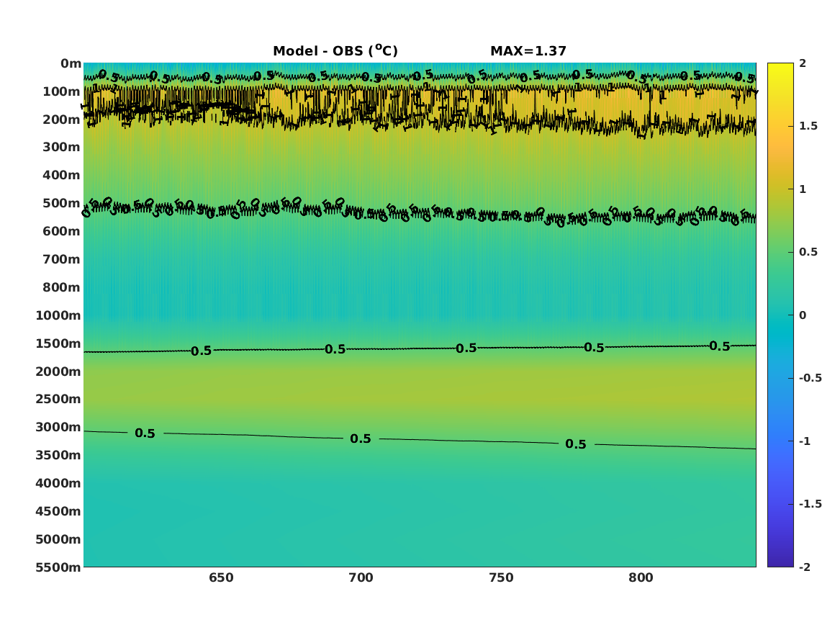The image size is (840, 630).
Task: Click the colorbar tick label '-1'
Action: tap(805, 441)
